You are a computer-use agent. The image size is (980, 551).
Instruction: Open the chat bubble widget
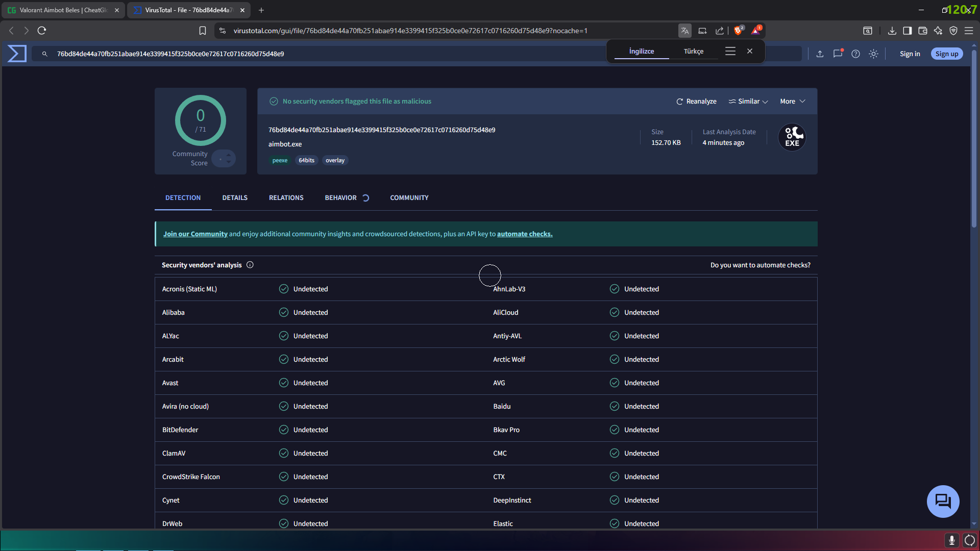tap(943, 501)
